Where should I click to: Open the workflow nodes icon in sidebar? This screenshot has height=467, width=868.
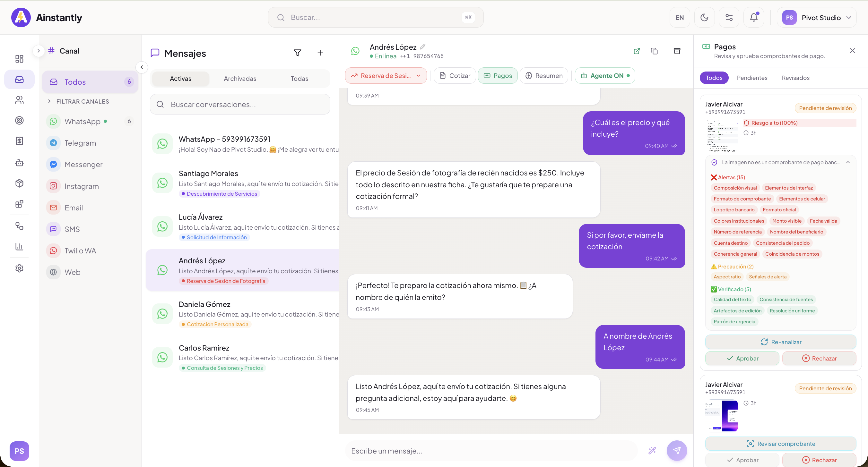pos(19,226)
